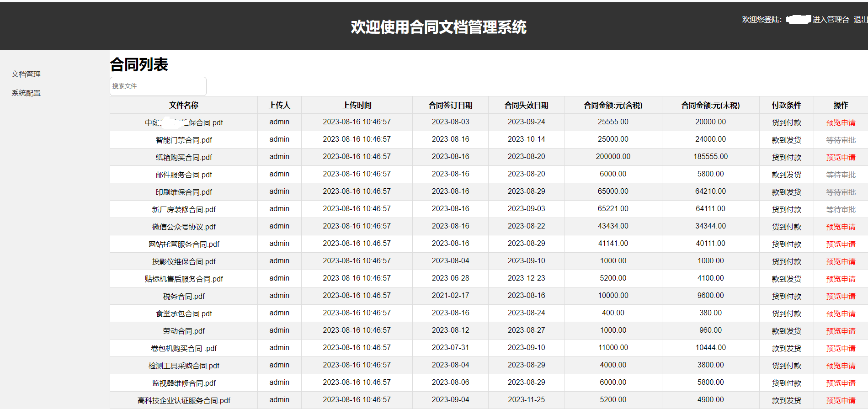Select 高科技企业认证服务合同.pdf file name

pyautogui.click(x=184, y=400)
